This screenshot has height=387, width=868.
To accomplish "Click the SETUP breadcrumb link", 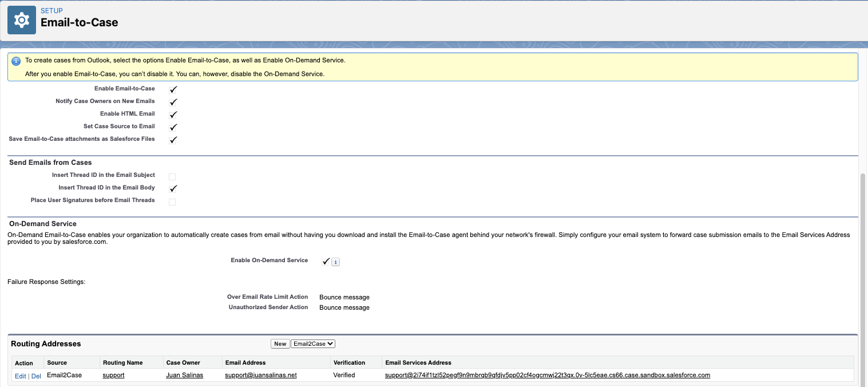I will pos(51,11).
